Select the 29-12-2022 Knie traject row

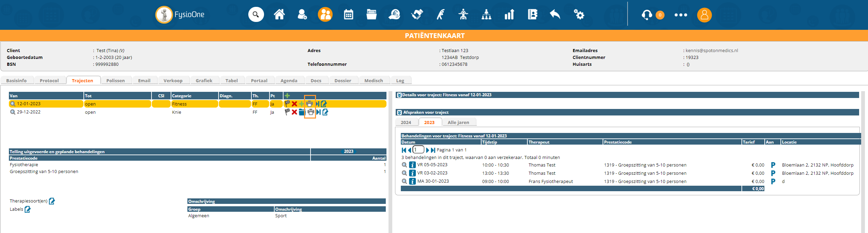click(29, 112)
